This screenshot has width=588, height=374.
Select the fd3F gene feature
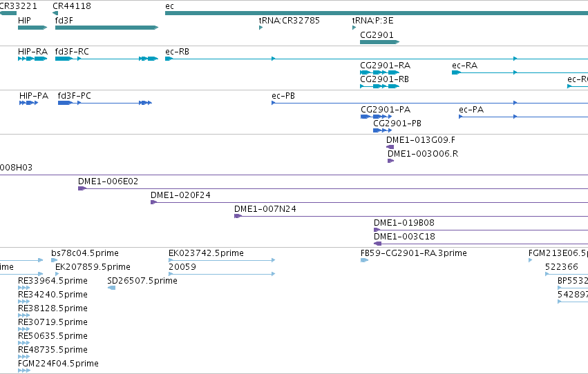point(106,28)
